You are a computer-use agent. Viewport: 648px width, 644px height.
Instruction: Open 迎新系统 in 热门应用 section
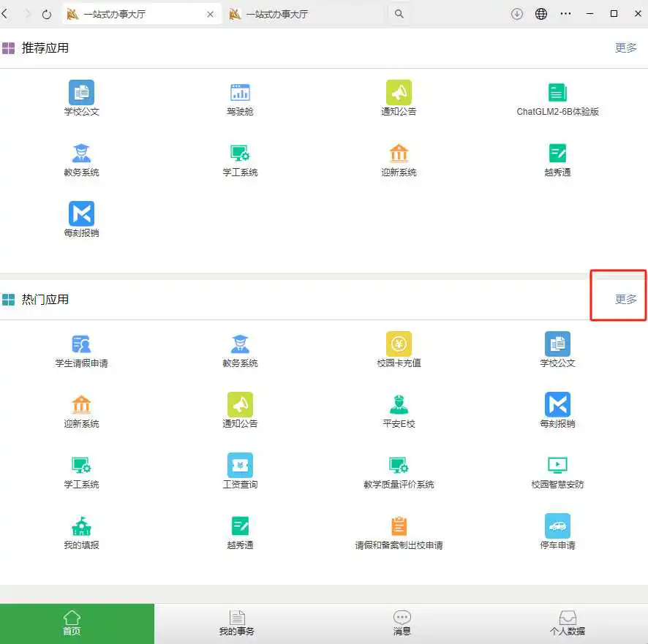pos(81,410)
